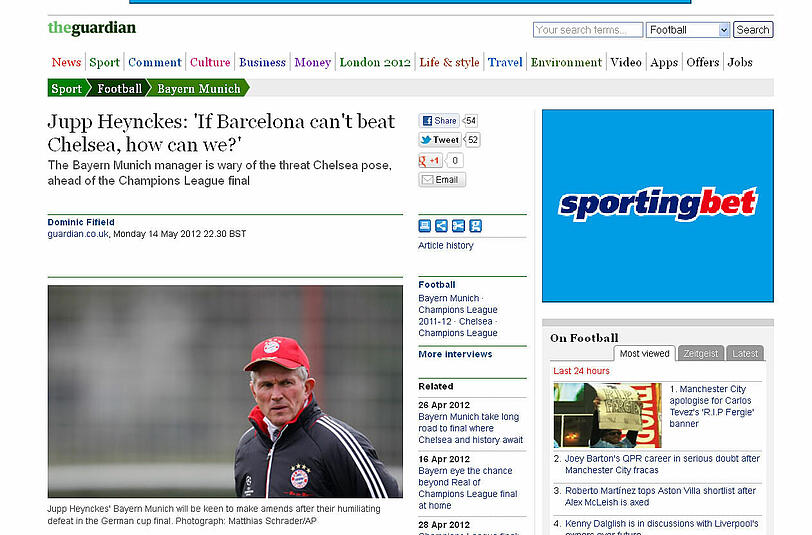Open Kenny Dalglish discussions with Liverpool story
Image resolution: width=812 pixels, height=535 pixels.
click(661, 527)
